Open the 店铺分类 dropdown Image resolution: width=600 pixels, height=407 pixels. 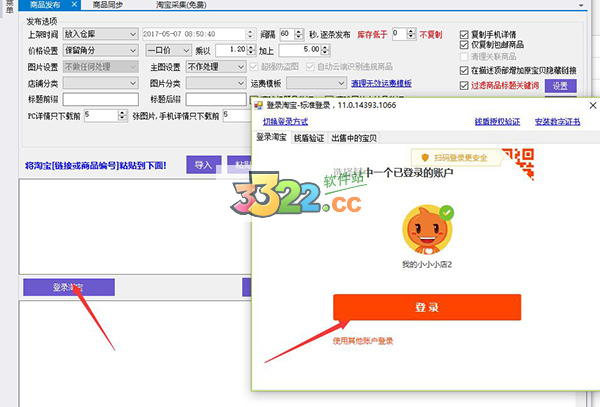100,83
